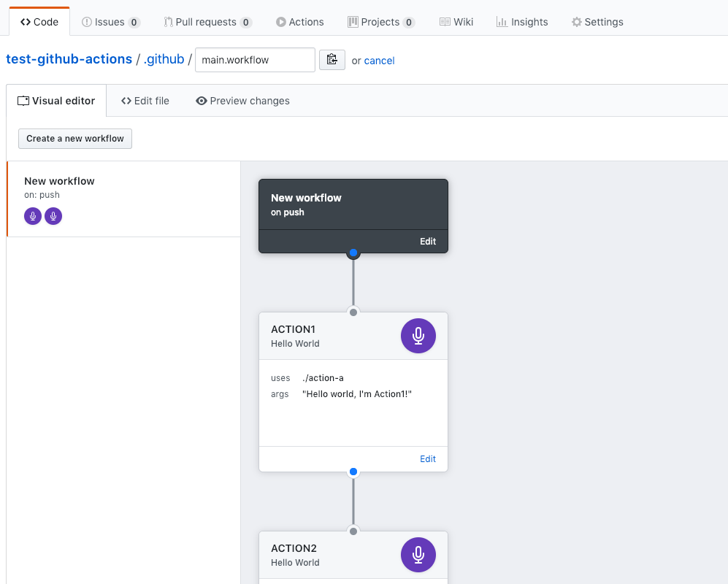Open .github folder breadcrumb link
Screen dimensions: 728x584
pyautogui.click(x=164, y=59)
